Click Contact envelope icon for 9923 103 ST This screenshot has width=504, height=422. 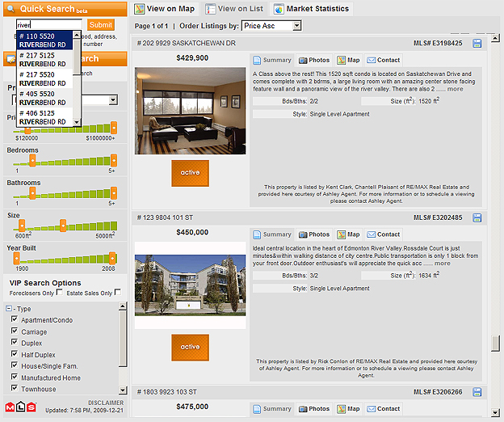click(x=372, y=409)
